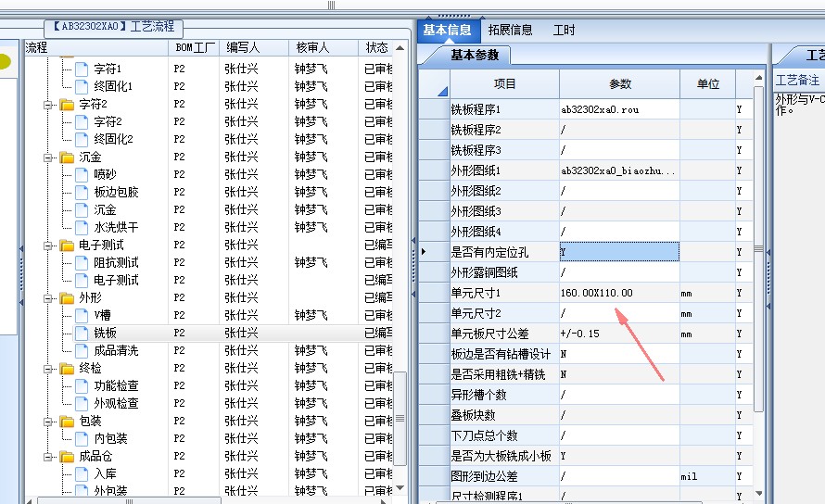The width and height of the screenshot is (825, 504).
Task: Click the BOM工厂 column header
Action: [x=194, y=48]
